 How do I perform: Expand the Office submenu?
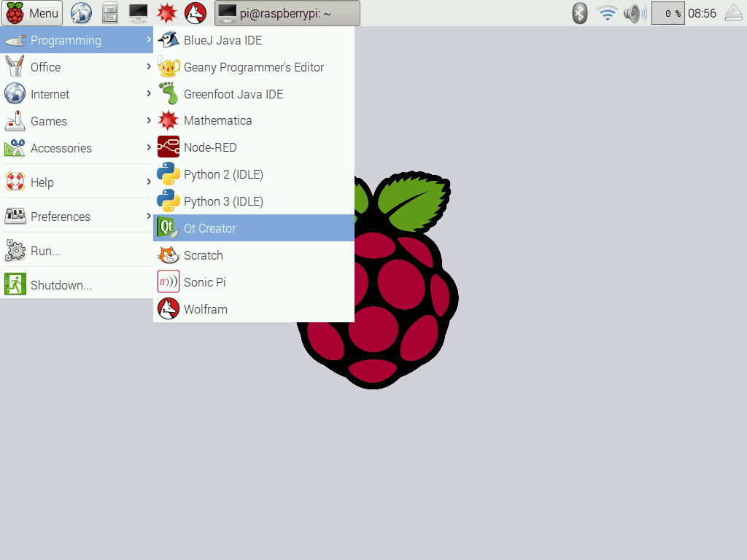point(76,67)
